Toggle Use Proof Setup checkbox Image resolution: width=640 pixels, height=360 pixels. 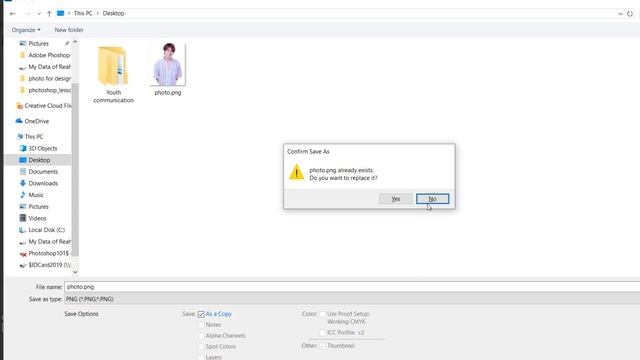point(322,314)
